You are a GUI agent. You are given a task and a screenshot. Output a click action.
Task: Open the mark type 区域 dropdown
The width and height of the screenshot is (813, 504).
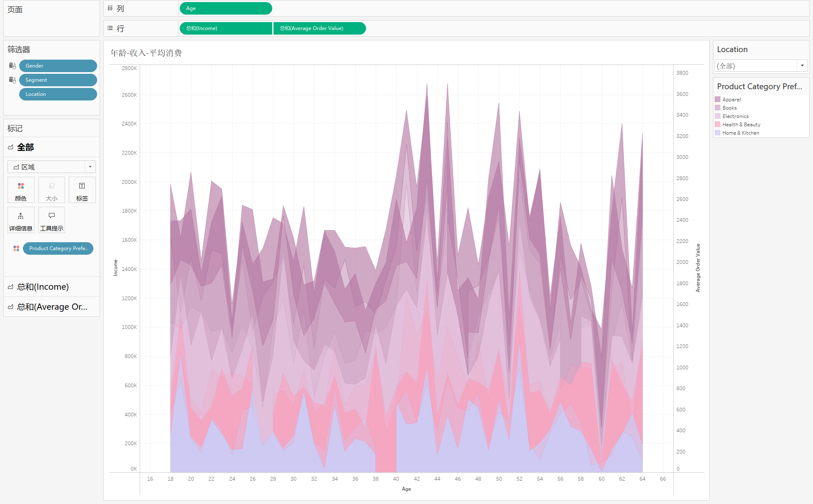click(90, 167)
